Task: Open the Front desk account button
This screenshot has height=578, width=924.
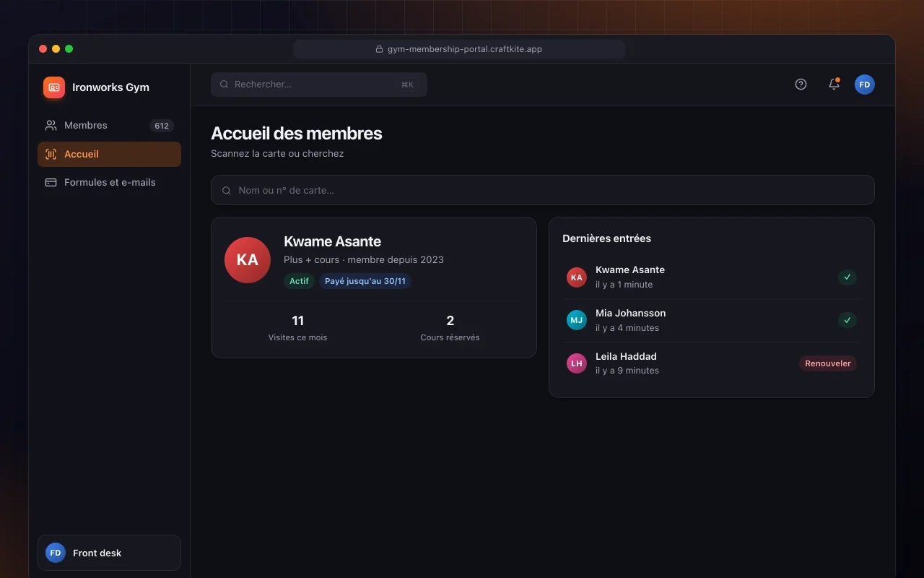Action: tap(109, 553)
